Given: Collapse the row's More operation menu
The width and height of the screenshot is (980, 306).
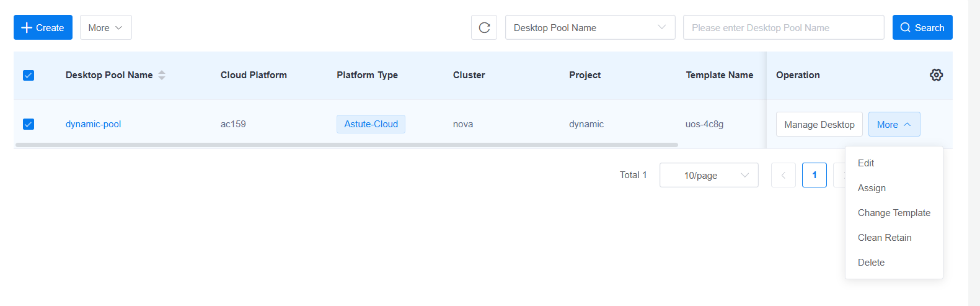Looking at the screenshot, I should point(894,124).
